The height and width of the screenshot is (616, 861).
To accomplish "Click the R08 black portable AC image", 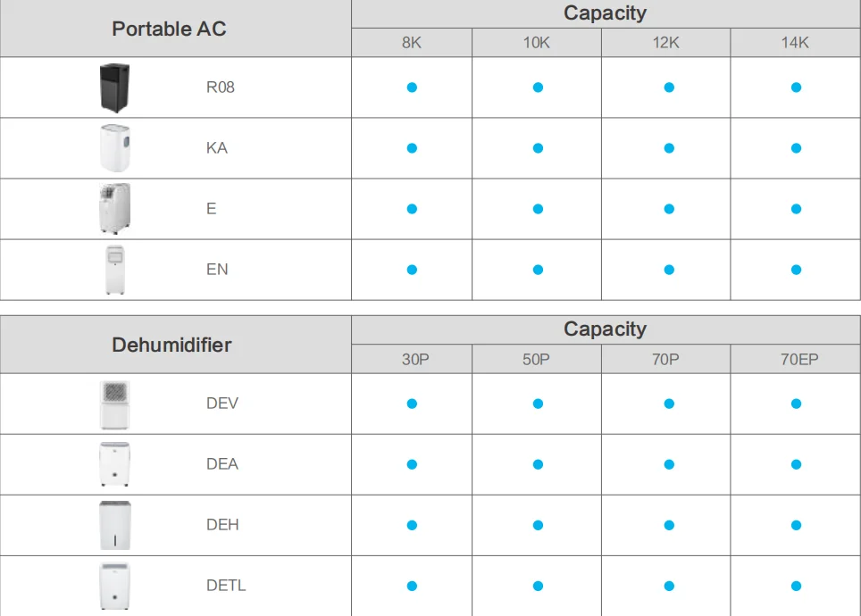I will [115, 87].
